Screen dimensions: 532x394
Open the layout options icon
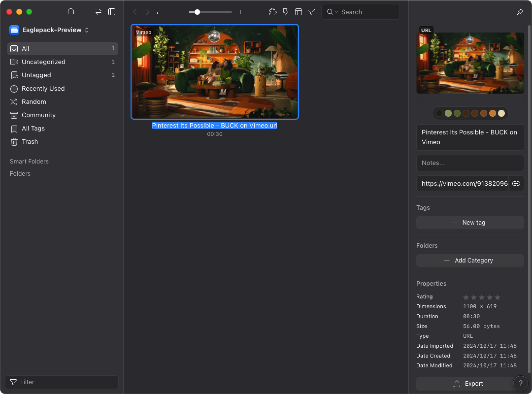click(x=299, y=12)
